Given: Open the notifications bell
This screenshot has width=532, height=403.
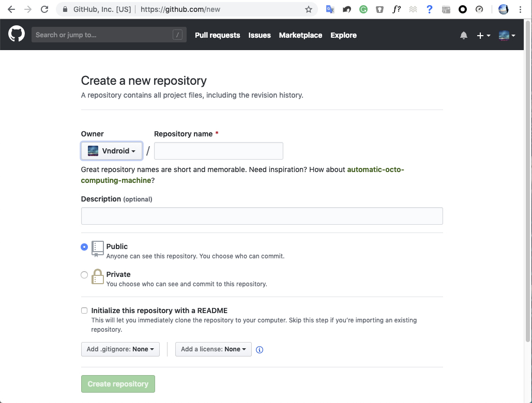Looking at the screenshot, I should 464,35.
